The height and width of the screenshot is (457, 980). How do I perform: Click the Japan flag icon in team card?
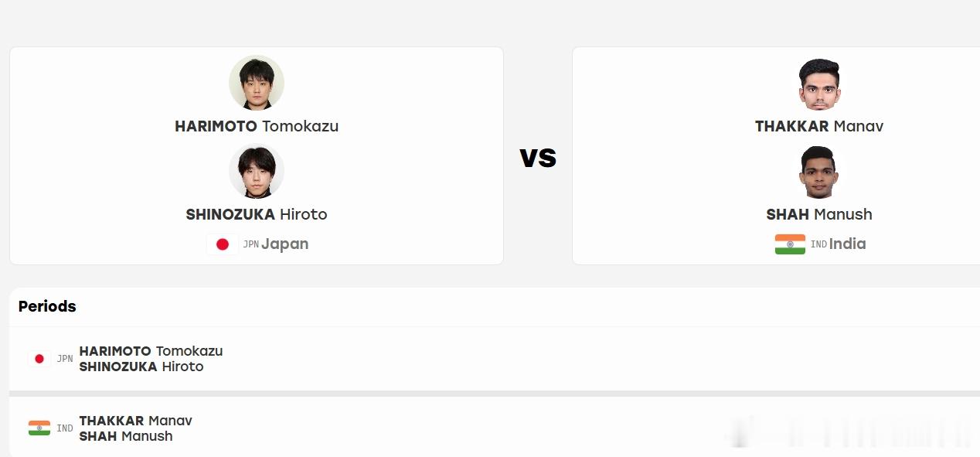click(223, 244)
